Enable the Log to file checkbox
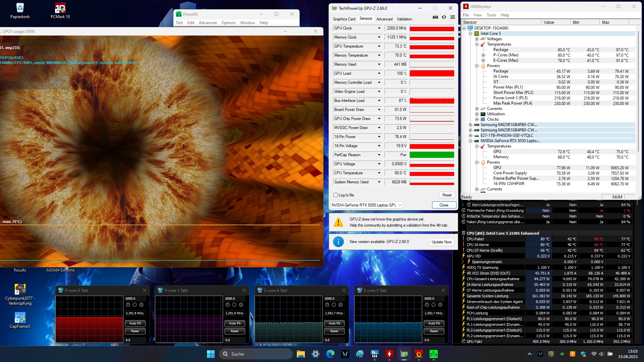 [335, 195]
